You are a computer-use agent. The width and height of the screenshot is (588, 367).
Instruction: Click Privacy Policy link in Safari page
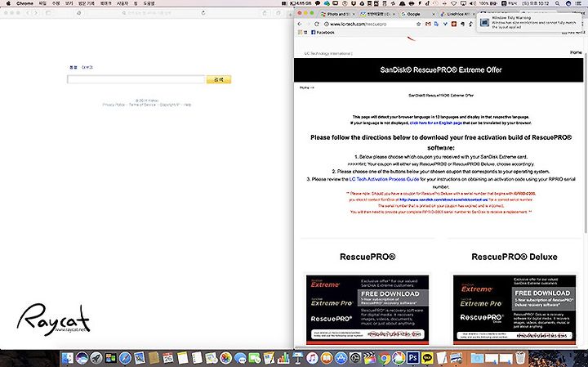point(114,105)
